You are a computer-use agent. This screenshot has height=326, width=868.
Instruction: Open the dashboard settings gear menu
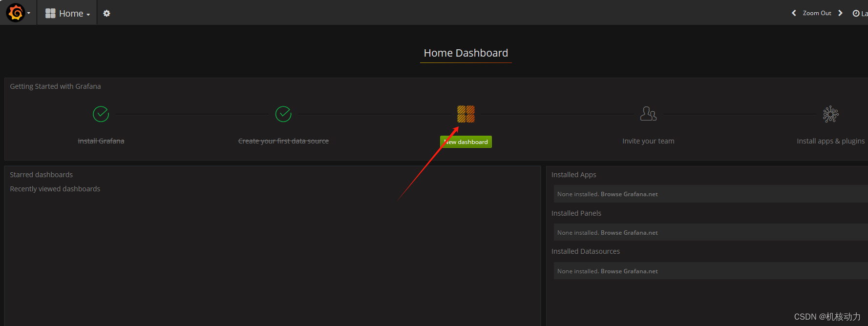[x=106, y=14]
